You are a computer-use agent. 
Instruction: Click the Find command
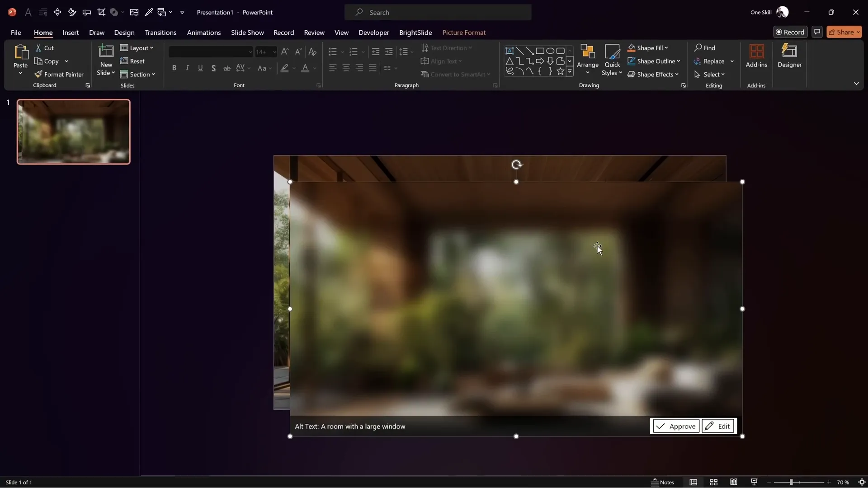click(705, 48)
